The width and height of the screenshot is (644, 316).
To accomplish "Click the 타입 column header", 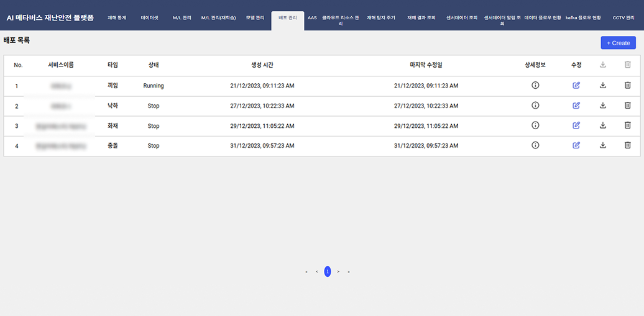I will 113,65.
